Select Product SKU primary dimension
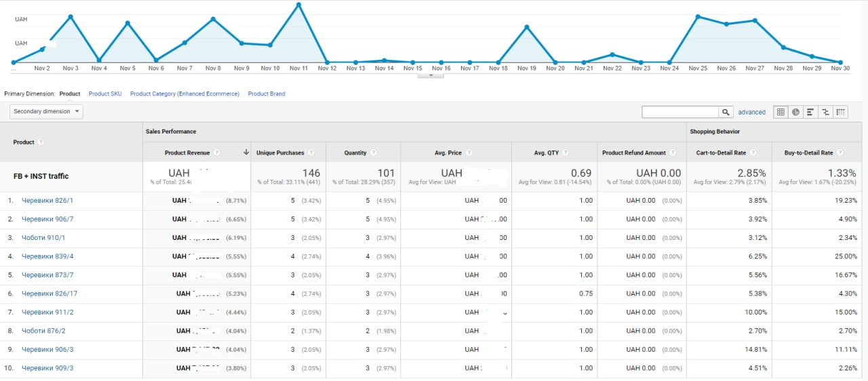The height and width of the screenshot is (381, 868). point(105,94)
